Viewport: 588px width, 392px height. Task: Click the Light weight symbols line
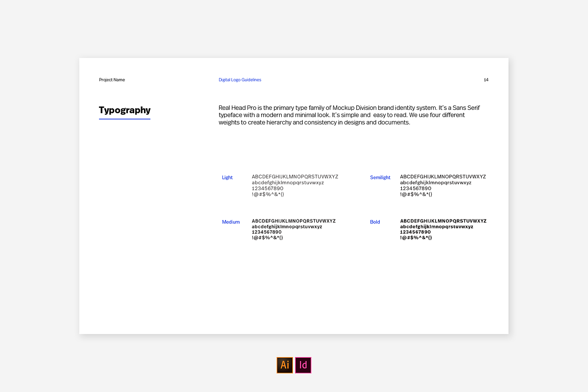point(268,195)
